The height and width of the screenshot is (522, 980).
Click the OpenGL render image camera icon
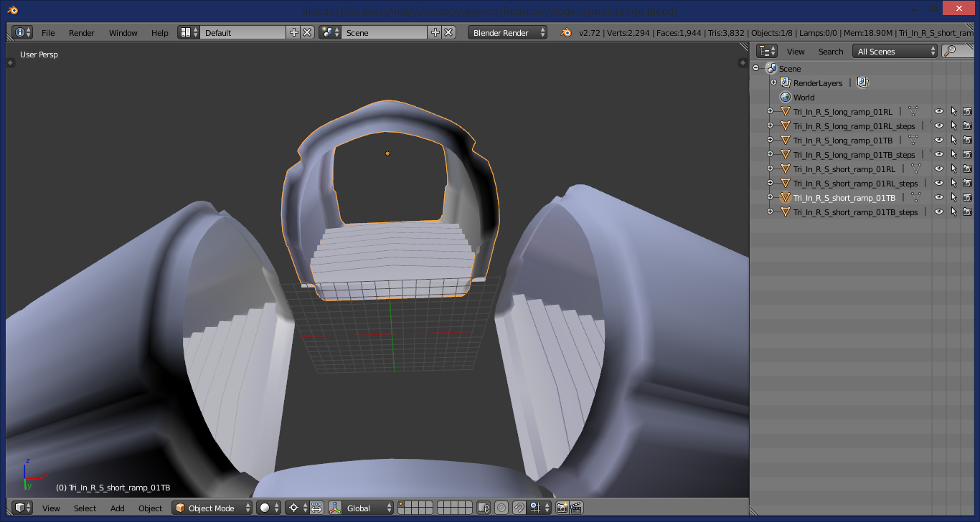click(x=562, y=508)
